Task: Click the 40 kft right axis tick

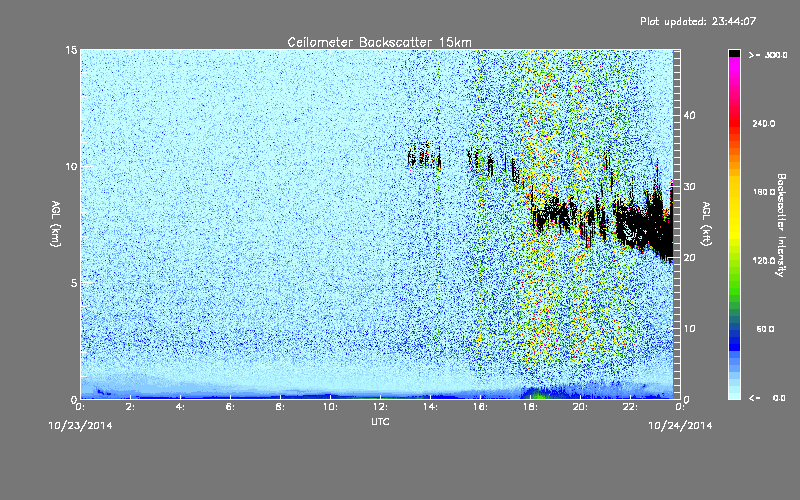Action: (x=689, y=115)
